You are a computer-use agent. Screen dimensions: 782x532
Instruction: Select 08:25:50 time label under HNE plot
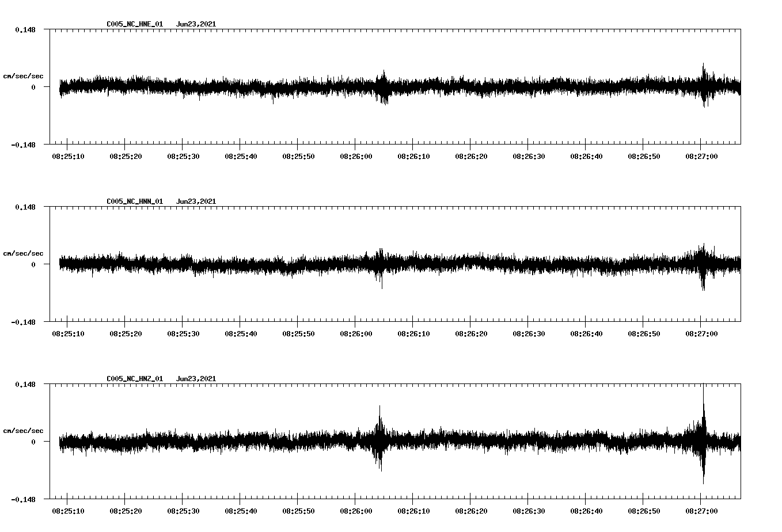pos(298,156)
